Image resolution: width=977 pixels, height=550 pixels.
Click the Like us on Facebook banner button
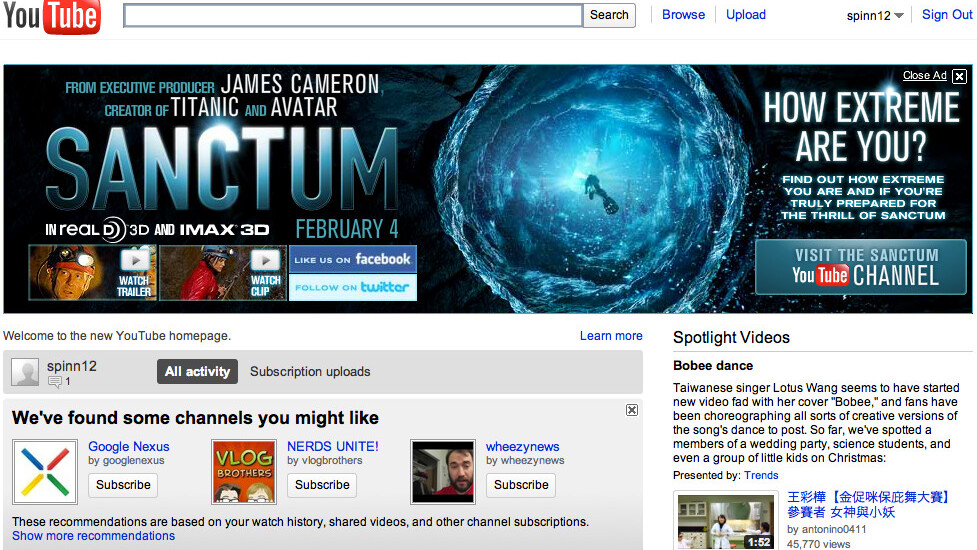point(352,259)
